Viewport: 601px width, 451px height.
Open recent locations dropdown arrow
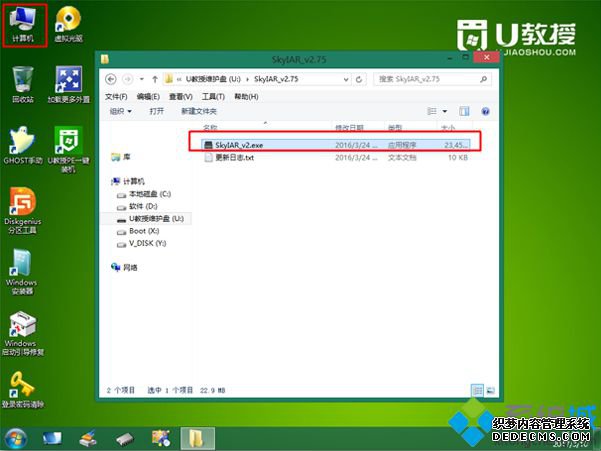(x=142, y=79)
